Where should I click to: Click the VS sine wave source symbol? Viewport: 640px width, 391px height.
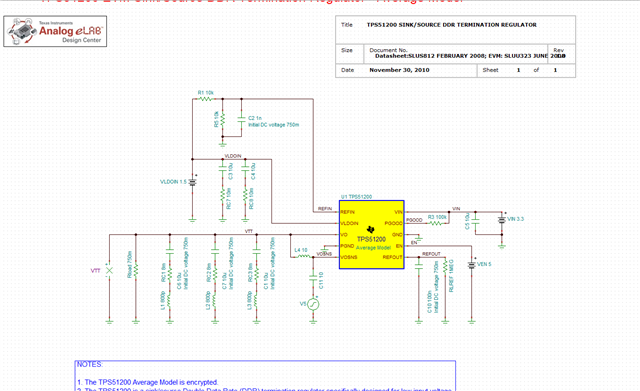(313, 304)
